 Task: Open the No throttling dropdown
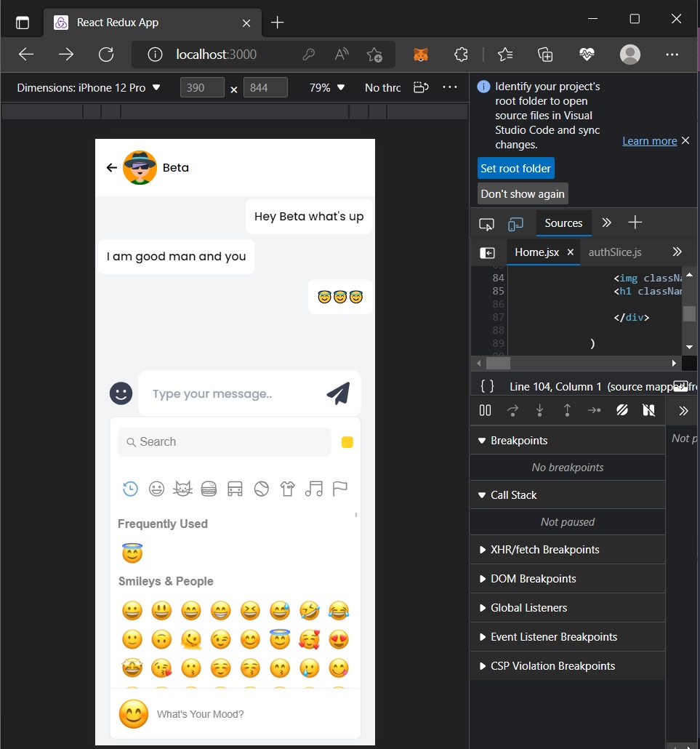383,88
